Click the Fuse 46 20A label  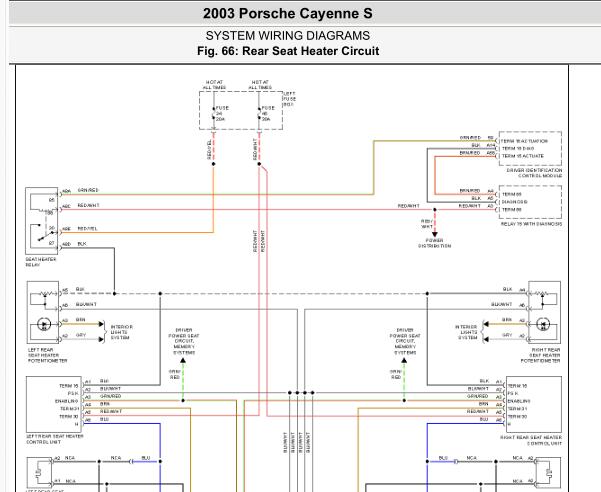tap(268, 113)
